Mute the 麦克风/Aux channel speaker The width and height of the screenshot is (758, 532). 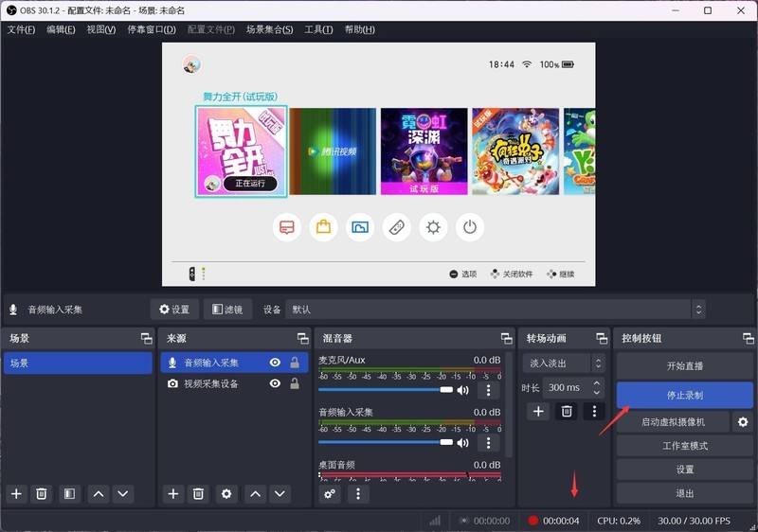[463, 390]
